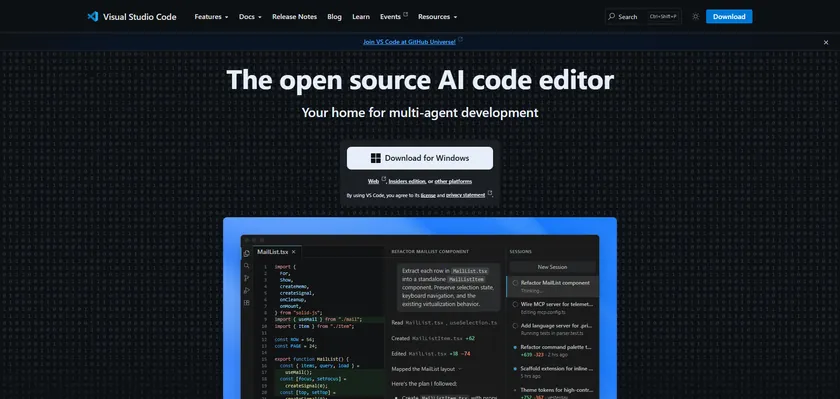The width and height of the screenshot is (840, 399).
Task: Select the Scaffold extension for inline session
Action: 552,372
